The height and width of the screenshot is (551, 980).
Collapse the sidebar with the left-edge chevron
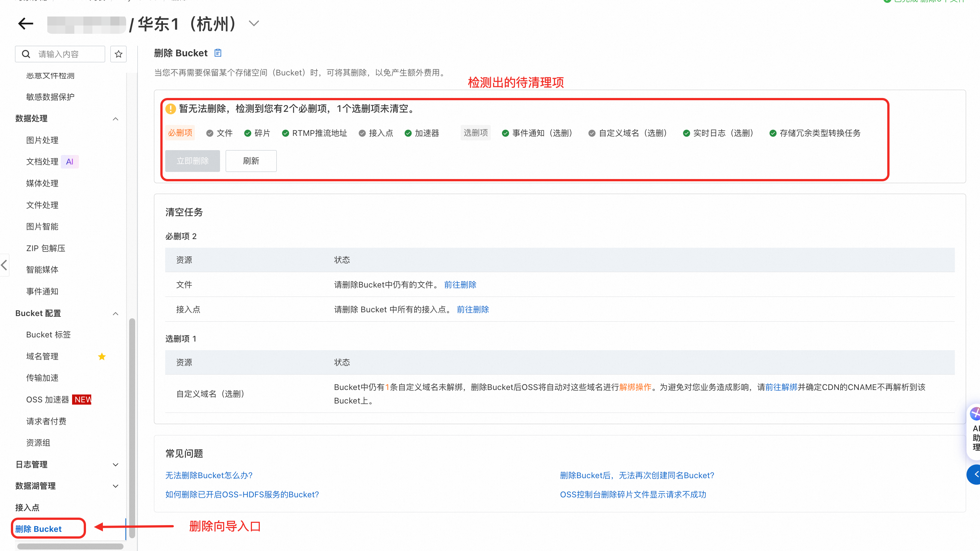4,265
